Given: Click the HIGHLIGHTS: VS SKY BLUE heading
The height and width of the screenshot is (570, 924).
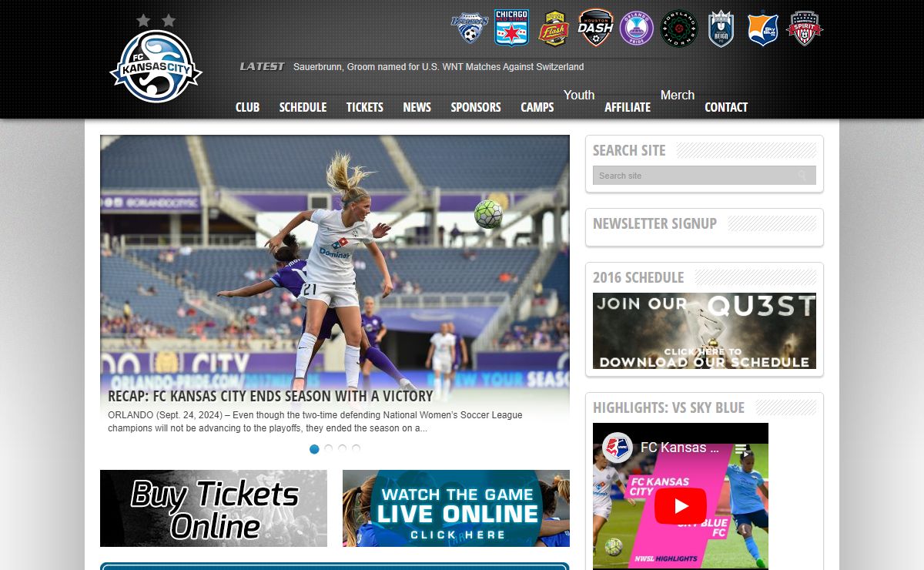Looking at the screenshot, I should (x=668, y=407).
